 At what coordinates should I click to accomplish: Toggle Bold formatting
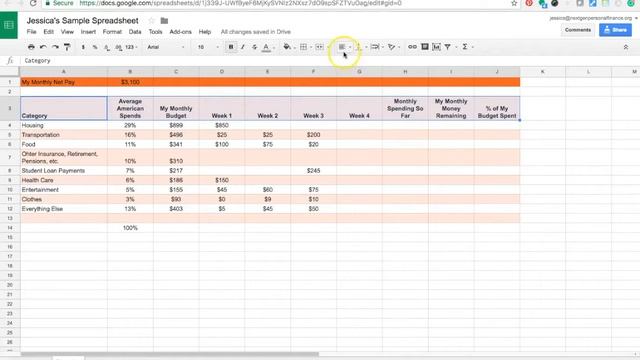[x=231, y=47]
